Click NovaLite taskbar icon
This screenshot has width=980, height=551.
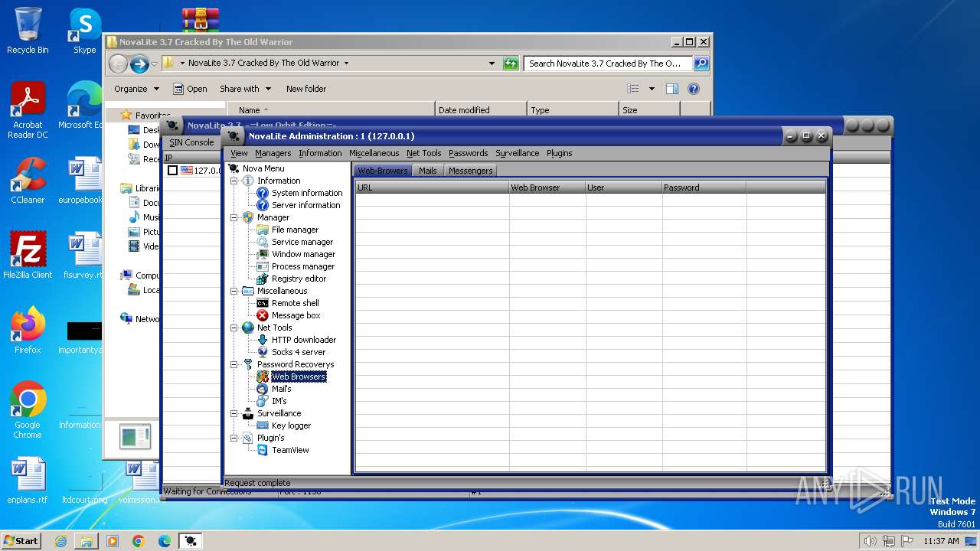pyautogui.click(x=191, y=541)
